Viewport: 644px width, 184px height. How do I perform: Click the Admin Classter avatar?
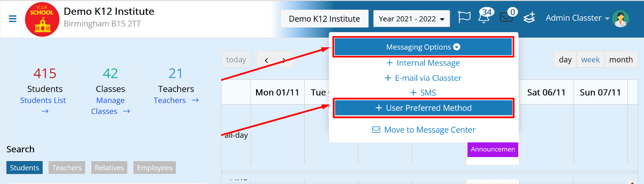(620, 19)
